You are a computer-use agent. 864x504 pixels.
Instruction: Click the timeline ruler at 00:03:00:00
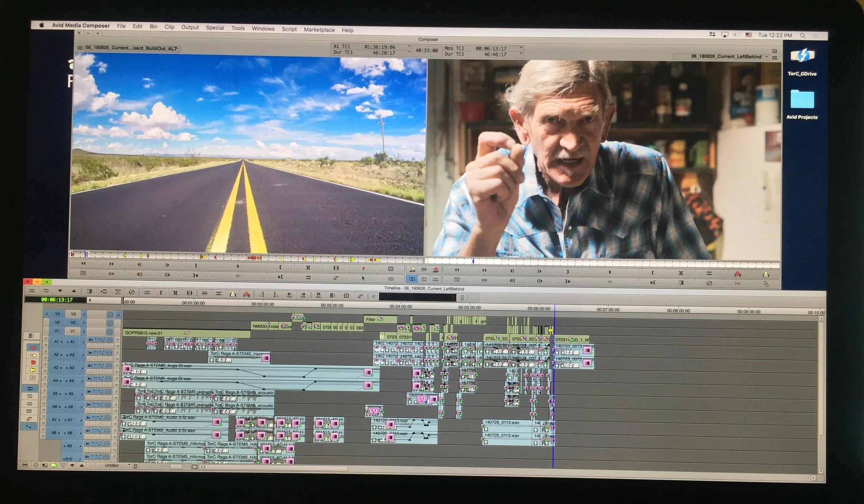point(332,305)
